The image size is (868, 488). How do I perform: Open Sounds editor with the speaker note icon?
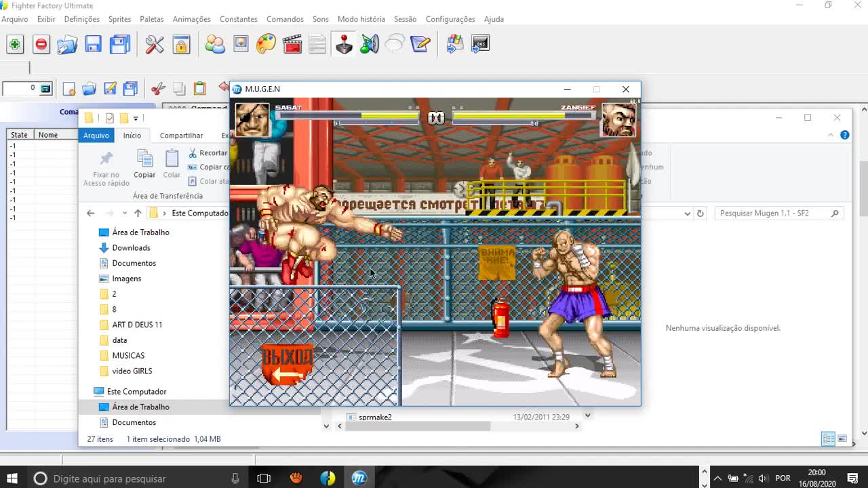pyautogui.click(x=370, y=45)
